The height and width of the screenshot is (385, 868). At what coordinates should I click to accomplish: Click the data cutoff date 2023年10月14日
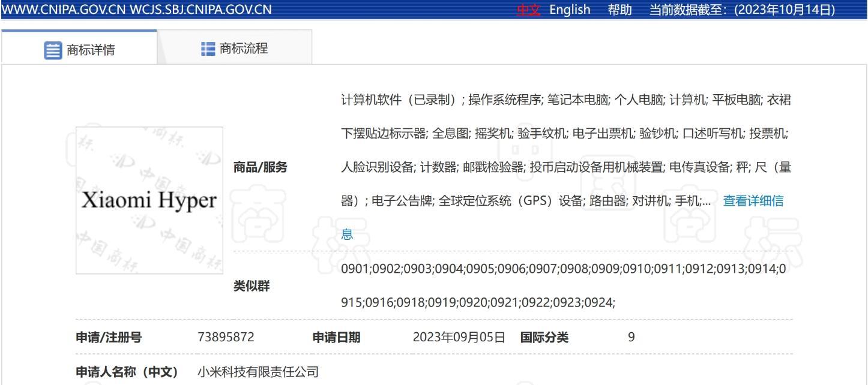(785, 10)
